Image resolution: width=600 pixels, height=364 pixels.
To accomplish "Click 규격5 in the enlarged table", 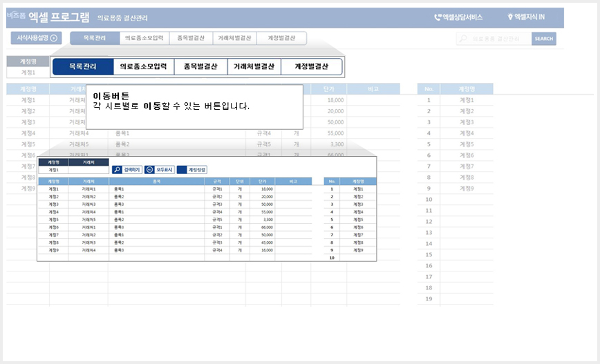I will click(x=217, y=220).
